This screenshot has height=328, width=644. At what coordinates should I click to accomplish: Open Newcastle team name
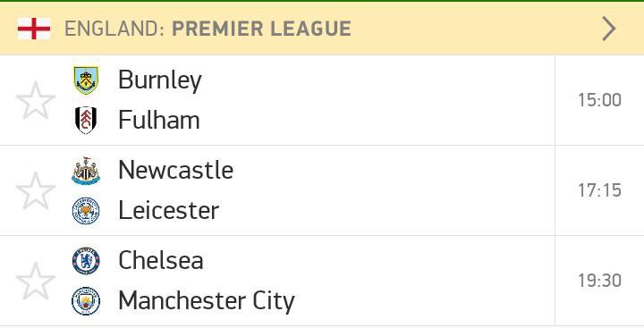coord(176,170)
